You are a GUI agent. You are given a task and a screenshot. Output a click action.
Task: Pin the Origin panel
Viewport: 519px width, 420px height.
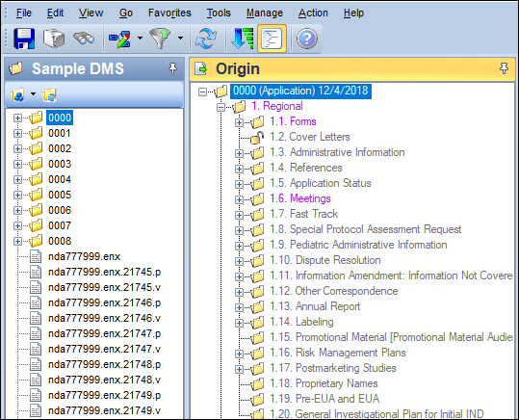pos(504,68)
